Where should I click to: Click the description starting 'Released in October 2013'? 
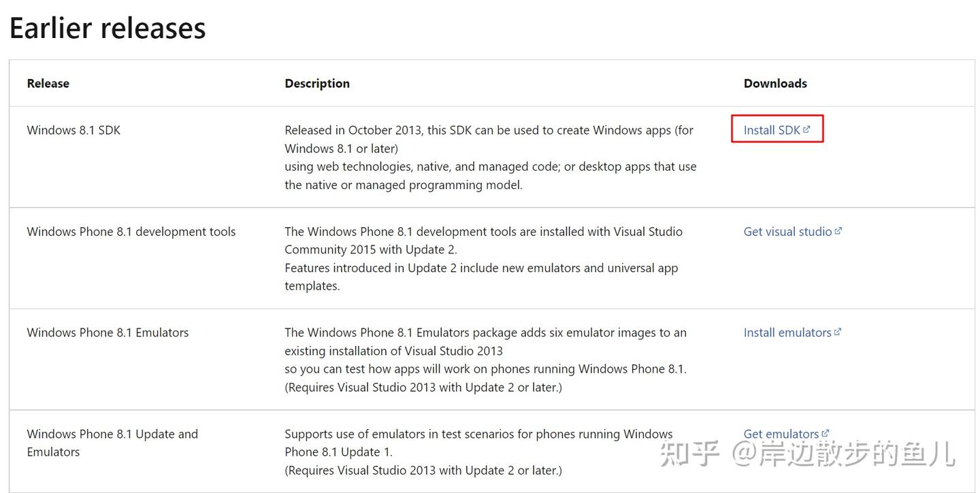click(491, 157)
